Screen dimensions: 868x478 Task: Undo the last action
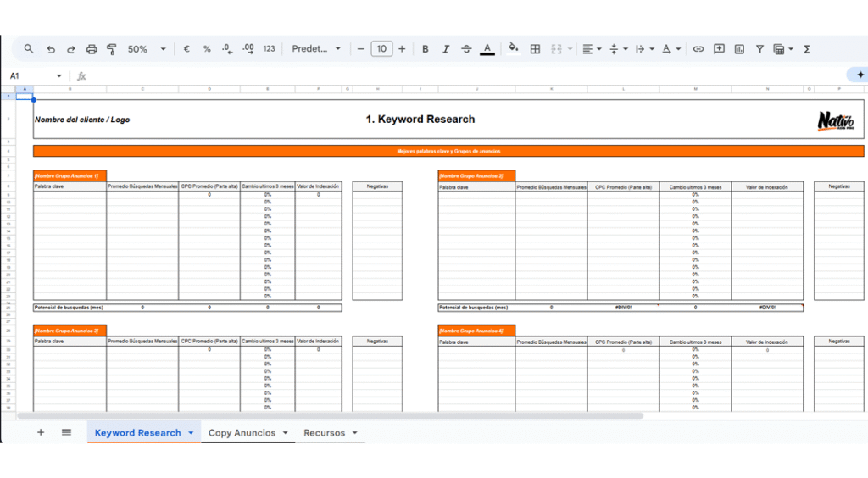tap(51, 49)
